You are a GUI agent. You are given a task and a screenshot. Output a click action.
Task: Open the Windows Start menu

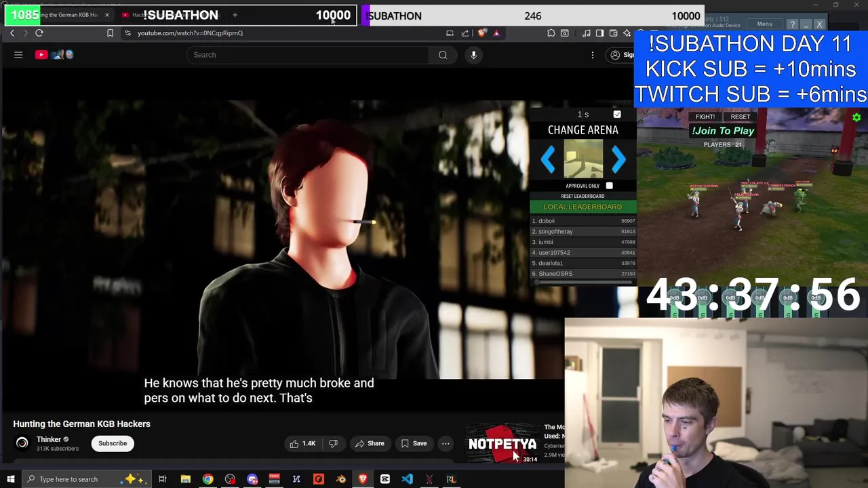[x=10, y=479]
